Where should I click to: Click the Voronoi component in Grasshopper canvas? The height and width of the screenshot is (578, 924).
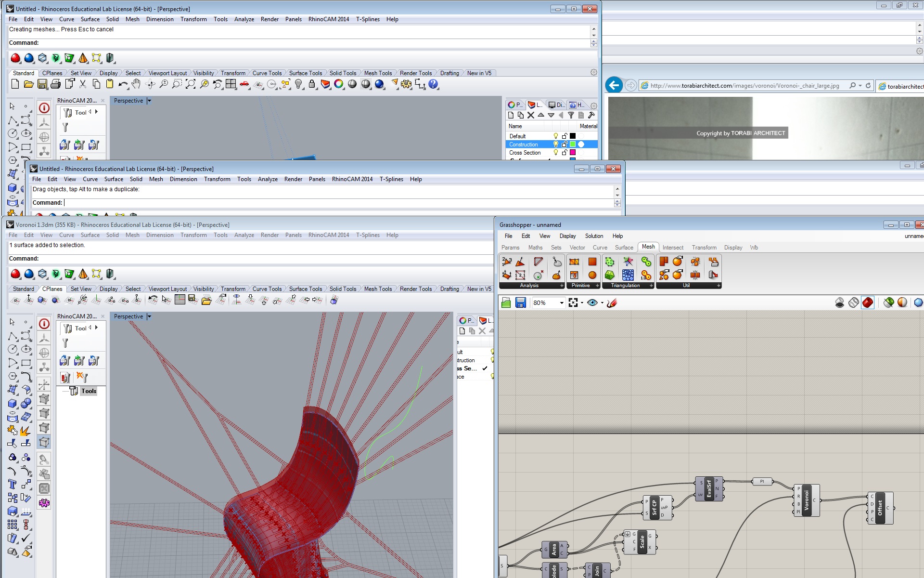(x=806, y=500)
